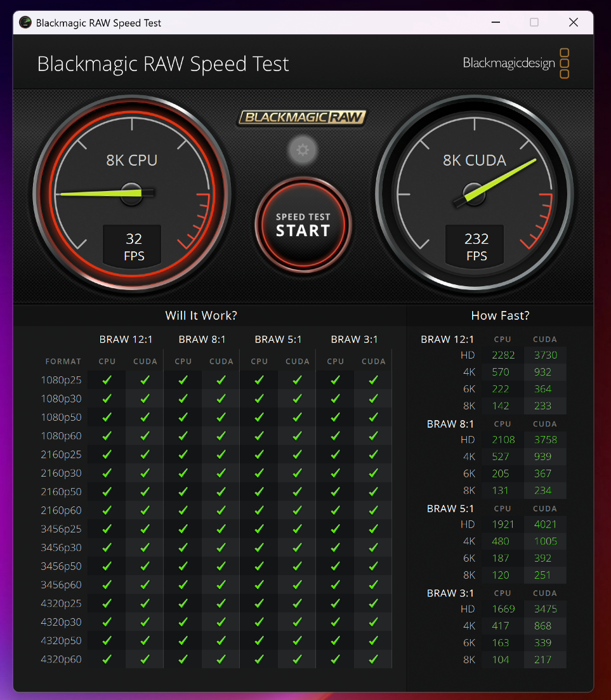Click the BRAW 5:1 4K CUDA value 1005
611x700 pixels.
[546, 541]
